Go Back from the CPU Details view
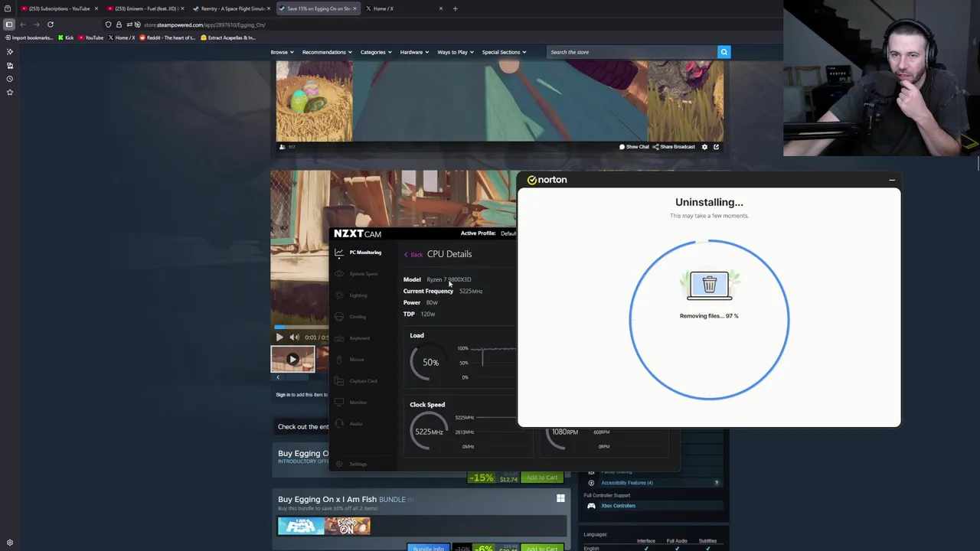980x551 pixels. tap(413, 255)
